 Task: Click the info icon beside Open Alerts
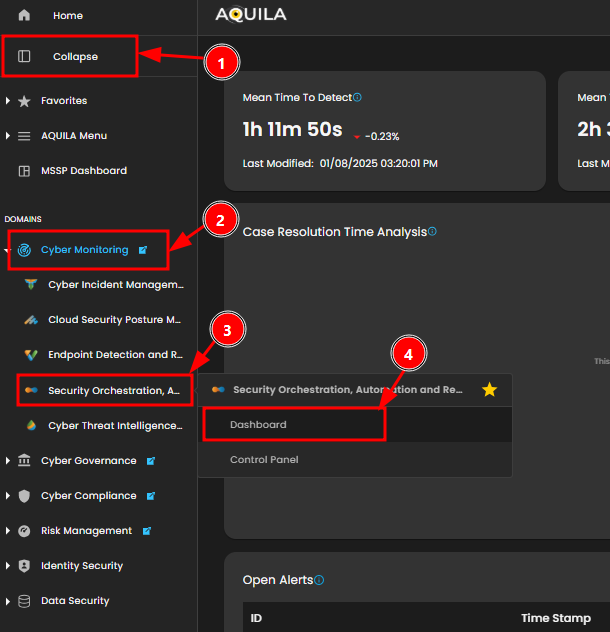(318, 580)
